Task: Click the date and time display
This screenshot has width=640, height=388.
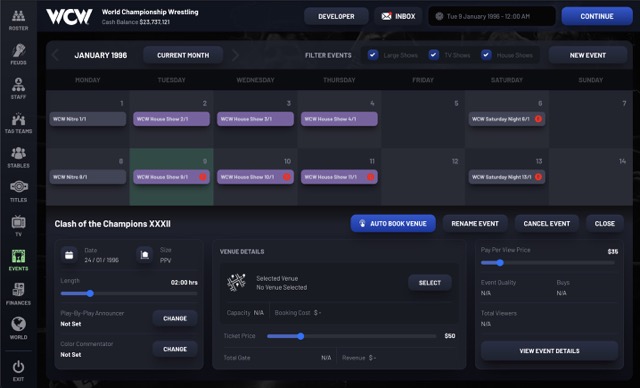Action: click(x=492, y=16)
